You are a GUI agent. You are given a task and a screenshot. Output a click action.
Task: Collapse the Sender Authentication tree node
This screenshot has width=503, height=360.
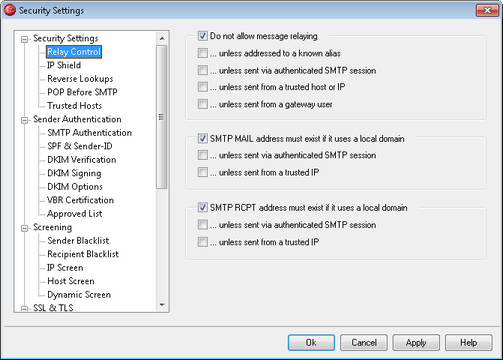24,120
